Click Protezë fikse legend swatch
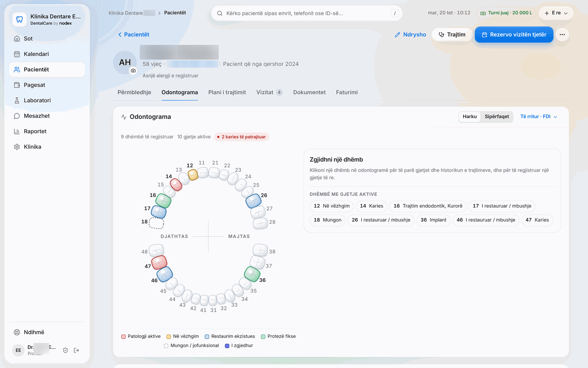 (x=263, y=336)
